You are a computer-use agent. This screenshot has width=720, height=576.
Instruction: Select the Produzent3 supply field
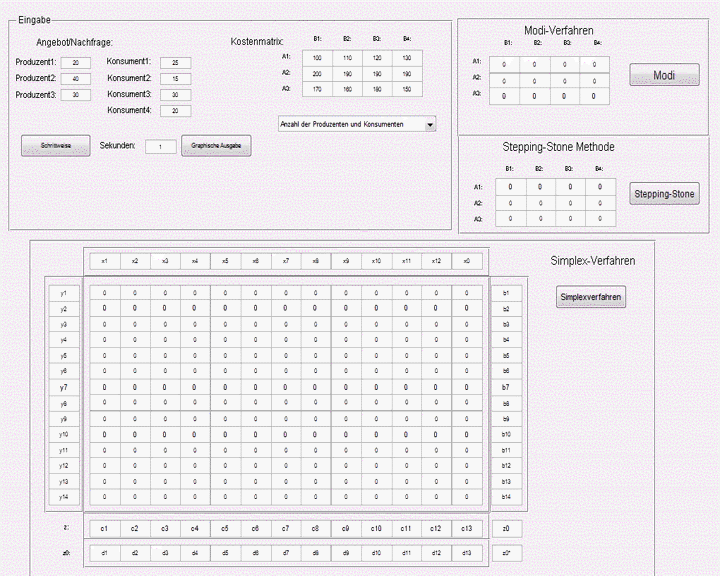click(x=76, y=95)
